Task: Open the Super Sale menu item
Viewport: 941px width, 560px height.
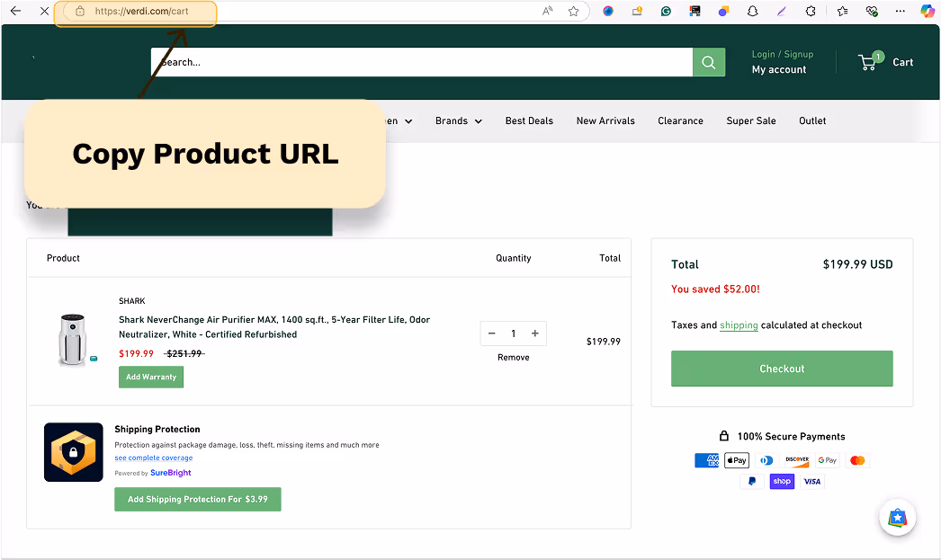Action: point(751,120)
